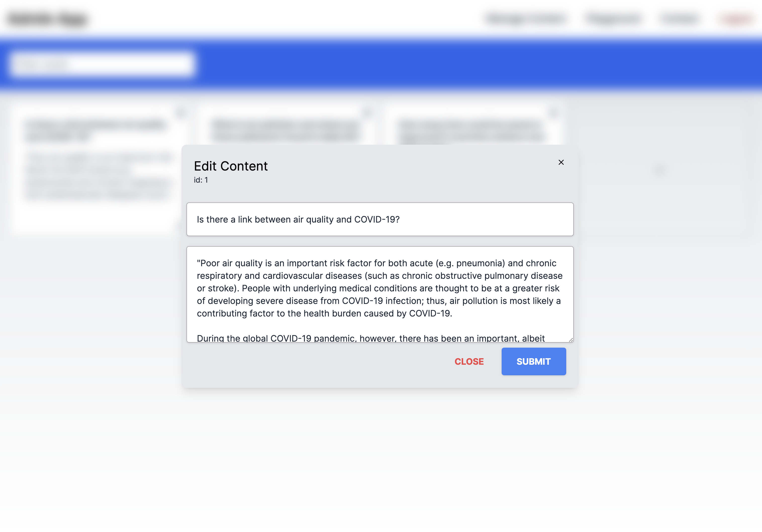
Task: Click the third blurred card's title
Action: [471, 130]
